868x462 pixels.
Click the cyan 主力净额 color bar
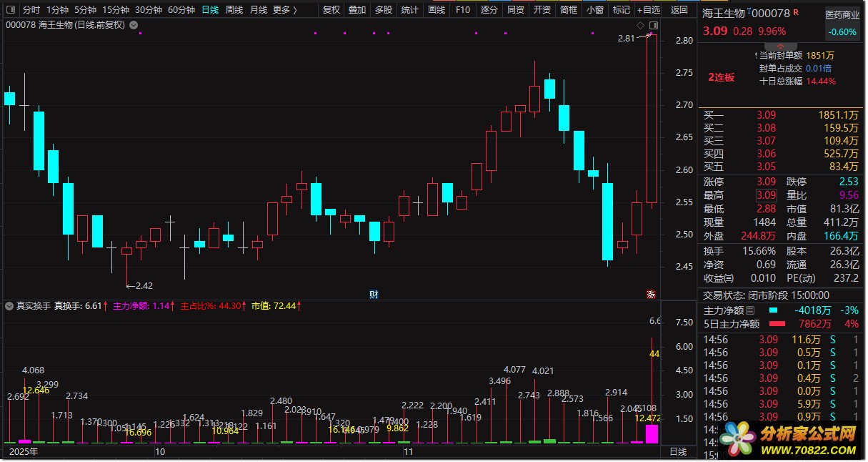point(774,310)
